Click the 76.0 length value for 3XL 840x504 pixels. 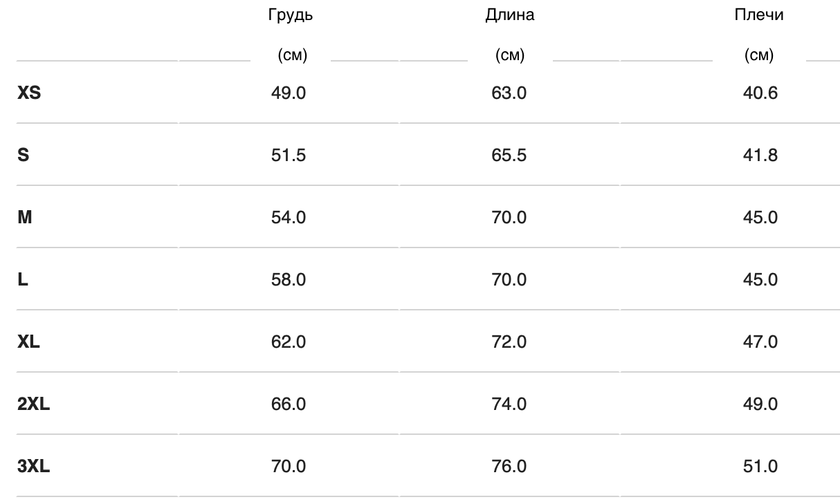(509, 467)
